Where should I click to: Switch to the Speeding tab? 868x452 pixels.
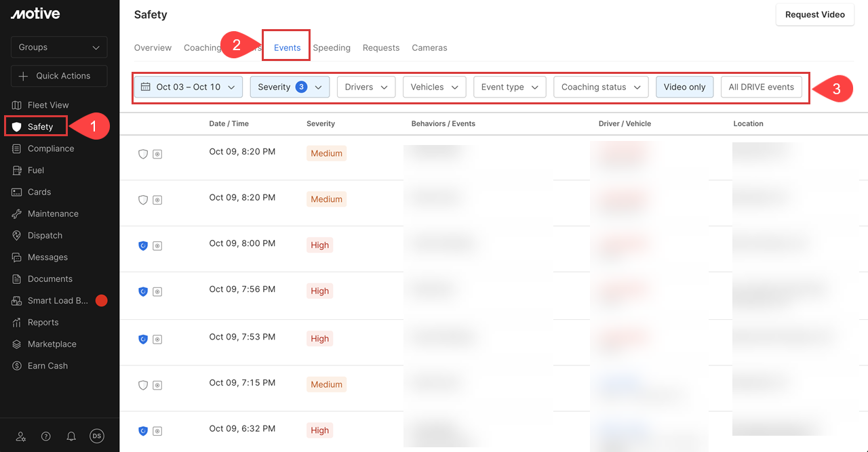[332, 47]
